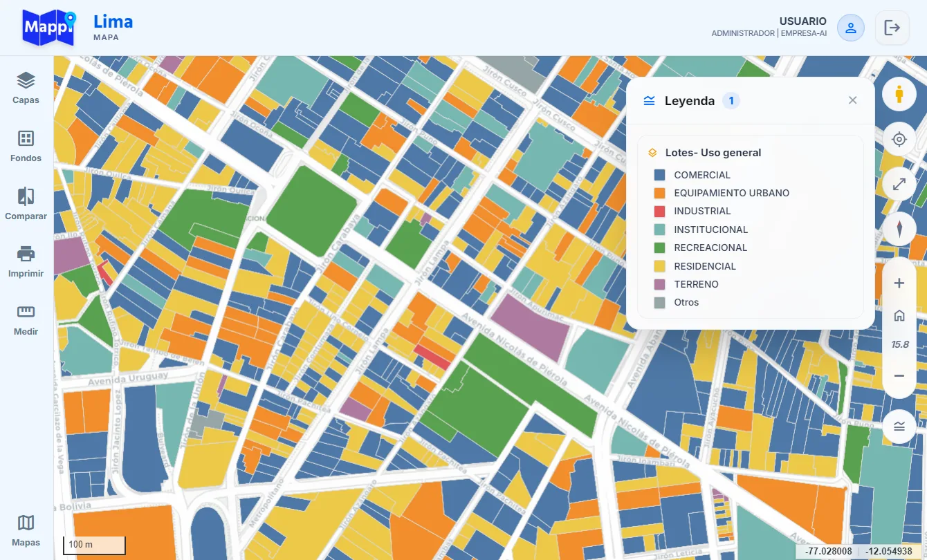This screenshot has height=560, width=927.
Task: Click the ADMINISTRADOR | EMPRESA-AI role text
Action: (x=769, y=33)
